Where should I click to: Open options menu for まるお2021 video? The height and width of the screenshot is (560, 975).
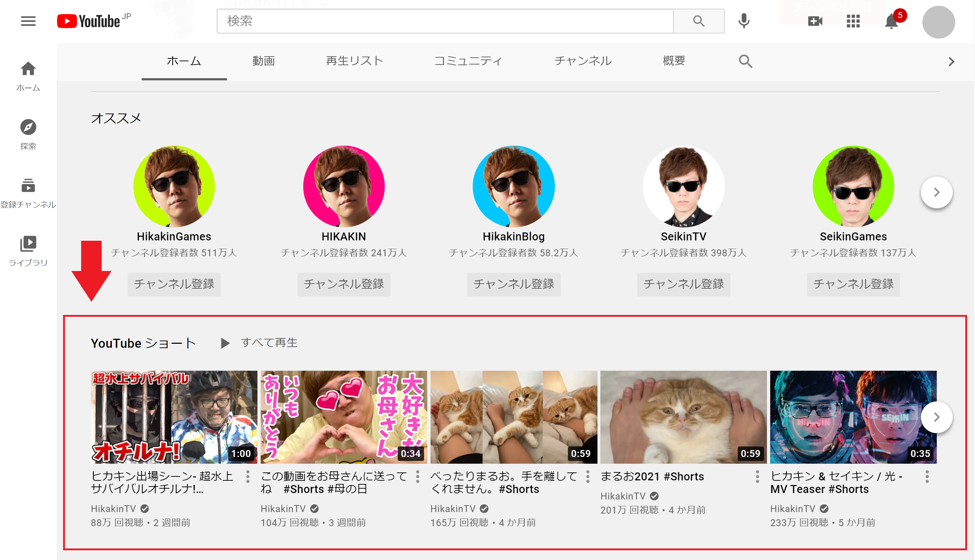757,476
